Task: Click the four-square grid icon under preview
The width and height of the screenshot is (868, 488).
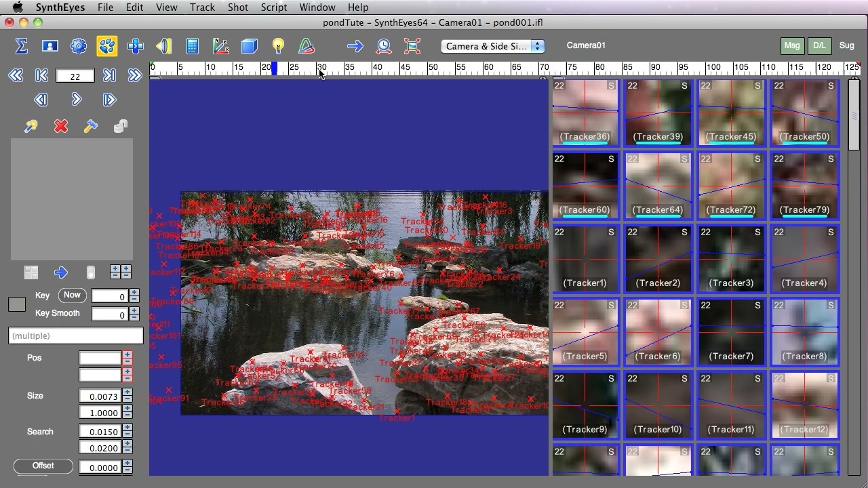Action: (31, 272)
